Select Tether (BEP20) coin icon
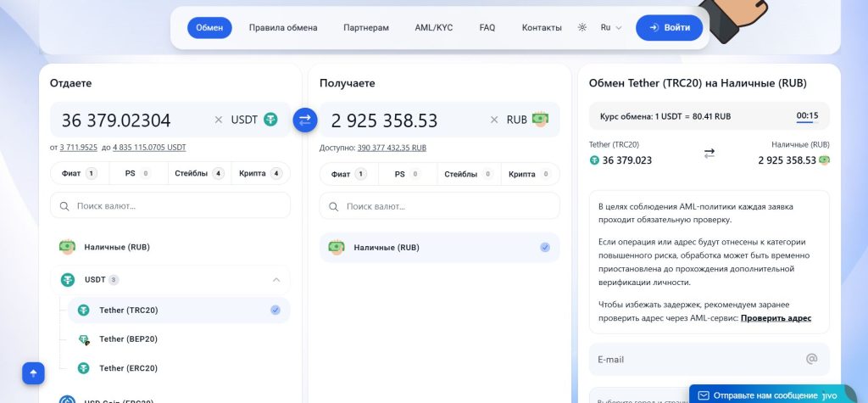This screenshot has width=868, height=403. 84,339
